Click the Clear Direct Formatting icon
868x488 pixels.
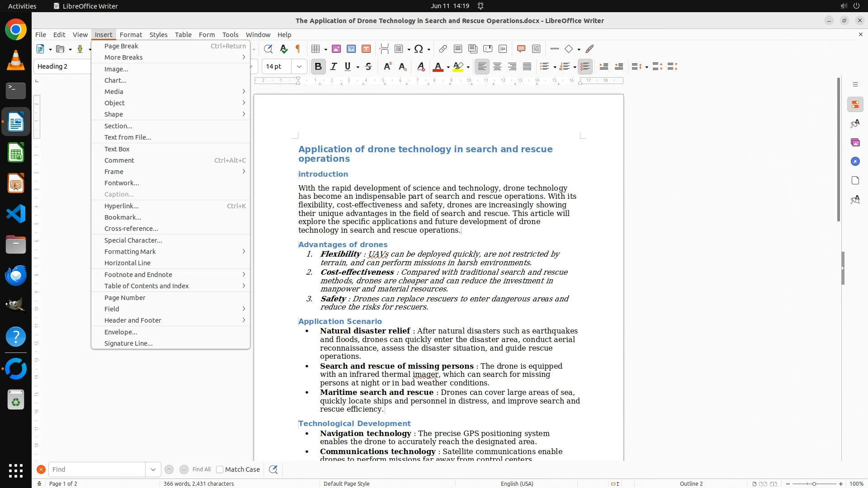click(x=420, y=67)
